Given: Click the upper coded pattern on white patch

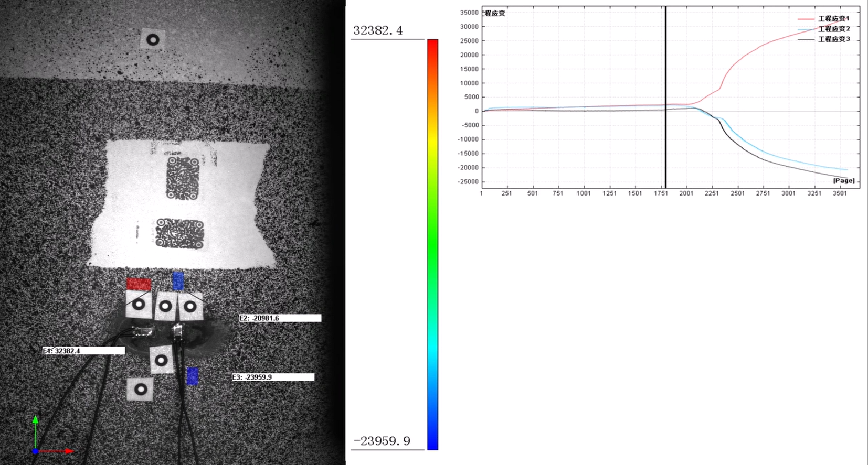Looking at the screenshot, I should [x=183, y=178].
